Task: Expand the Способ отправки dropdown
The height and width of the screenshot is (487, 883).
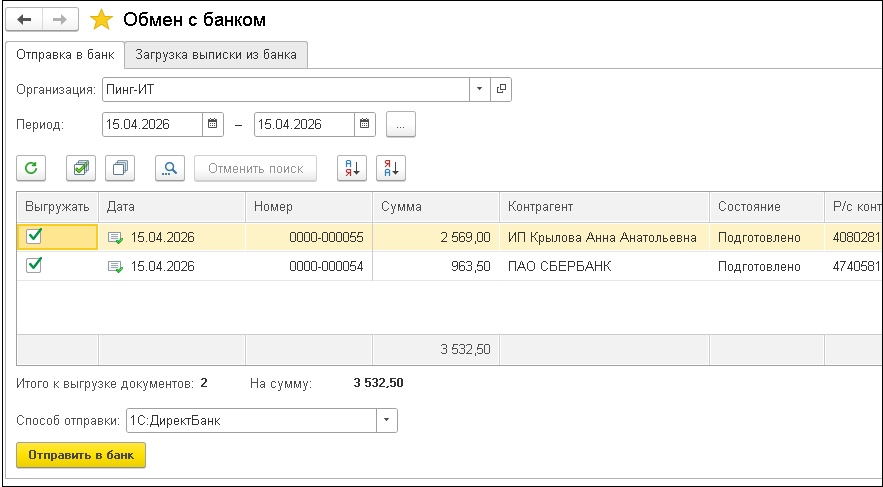Action: pos(387,421)
